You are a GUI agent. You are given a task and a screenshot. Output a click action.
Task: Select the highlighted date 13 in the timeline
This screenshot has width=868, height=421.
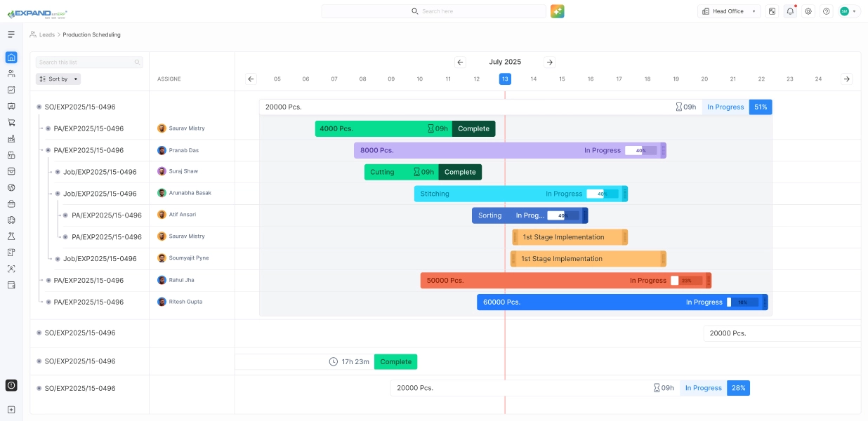[x=505, y=79]
